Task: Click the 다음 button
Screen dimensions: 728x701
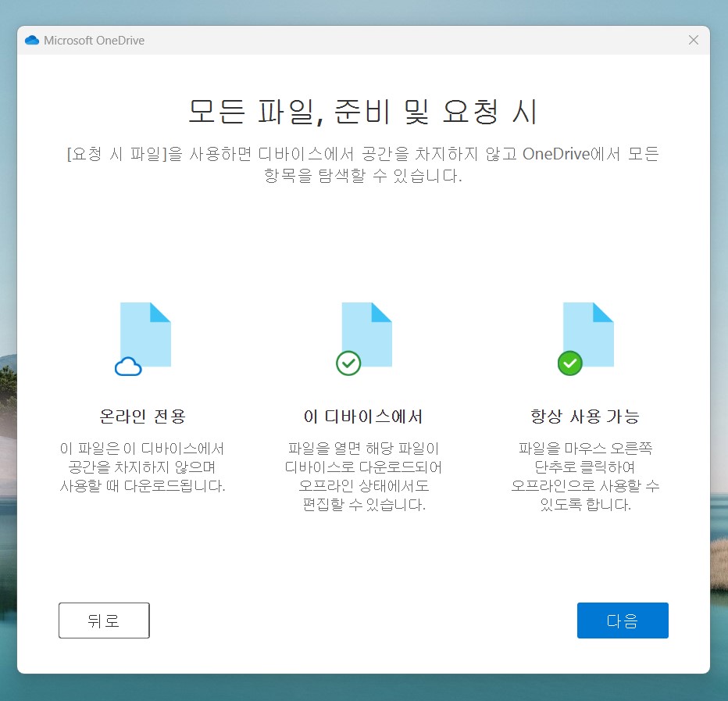Action: [x=623, y=621]
